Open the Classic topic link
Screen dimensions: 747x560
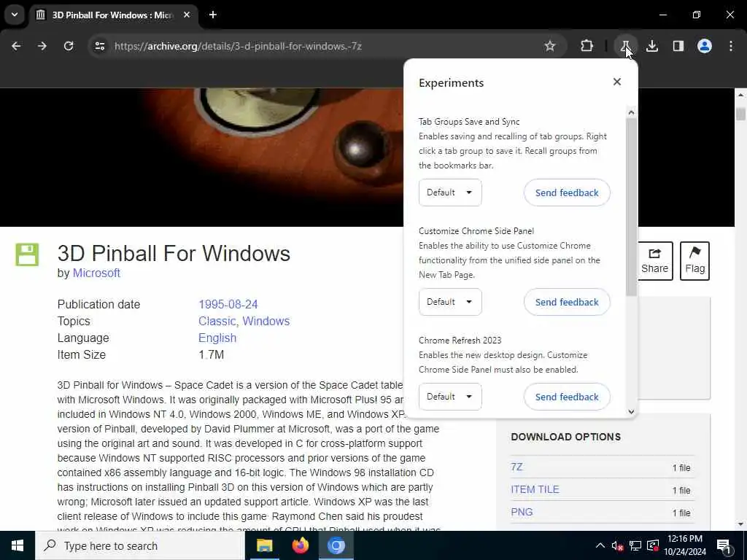coord(217,321)
